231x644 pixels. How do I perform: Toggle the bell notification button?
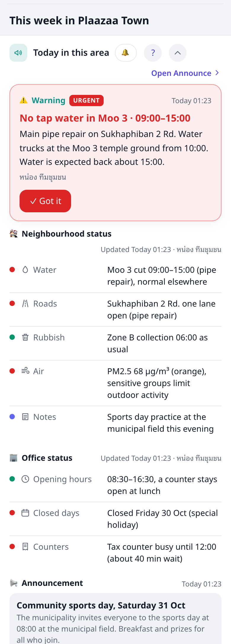126,53
